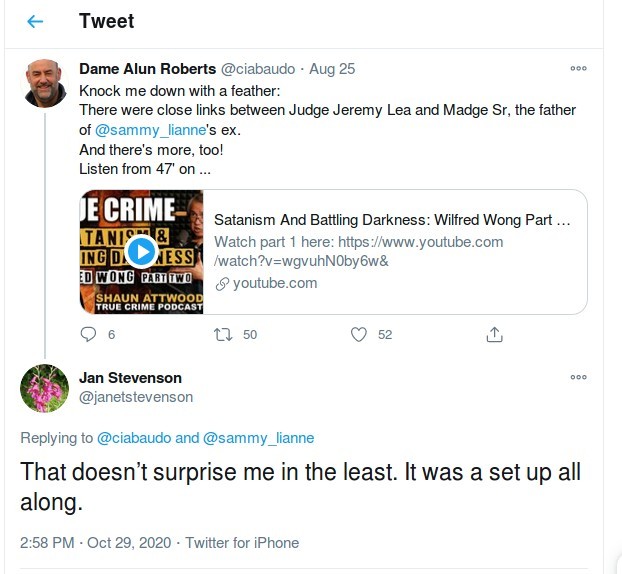Share the tweet via share icon
Screen dimensions: 622x574
pos(494,334)
